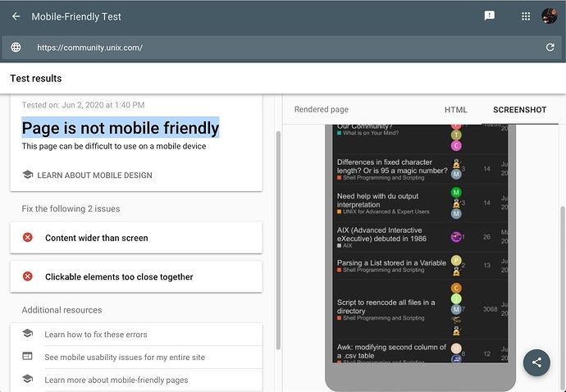This screenshot has width=566, height=392.
Task: Share results with the floating share button
Action: pyautogui.click(x=536, y=362)
